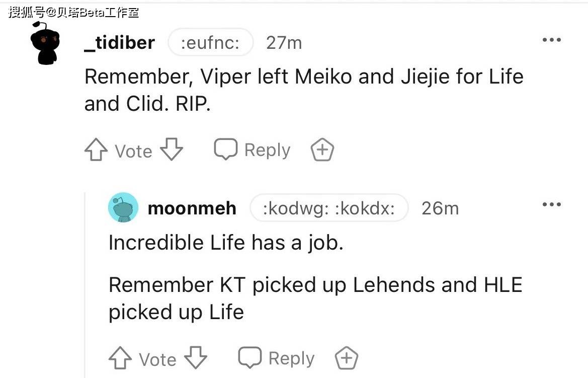The width and height of the screenshot is (588, 378).
Task: Click the speech bubble under moonmeh's reply
Action: pyautogui.click(x=249, y=357)
